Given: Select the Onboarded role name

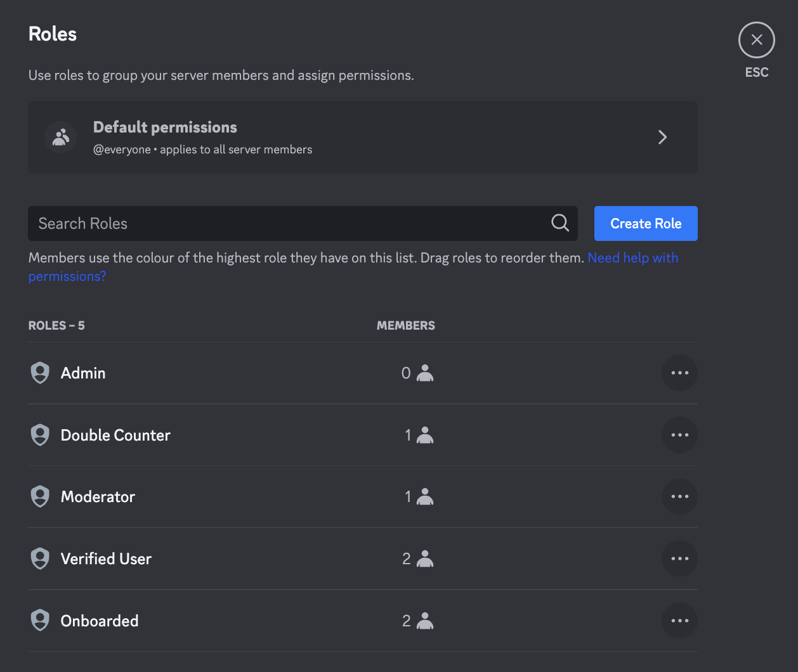Looking at the screenshot, I should pos(100,621).
